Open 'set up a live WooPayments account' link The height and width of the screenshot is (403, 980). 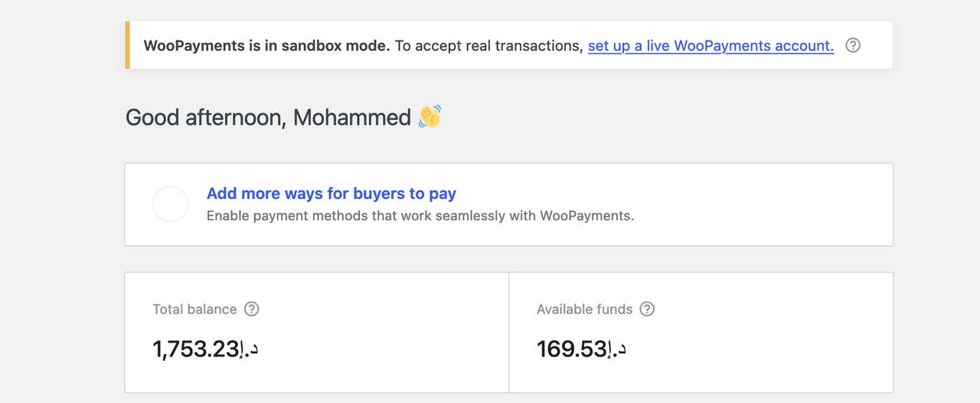point(710,46)
